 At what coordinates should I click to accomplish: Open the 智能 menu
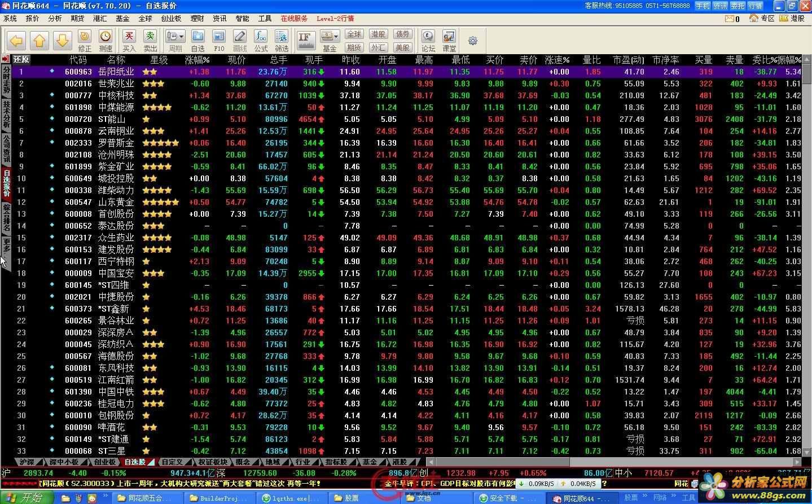click(242, 19)
